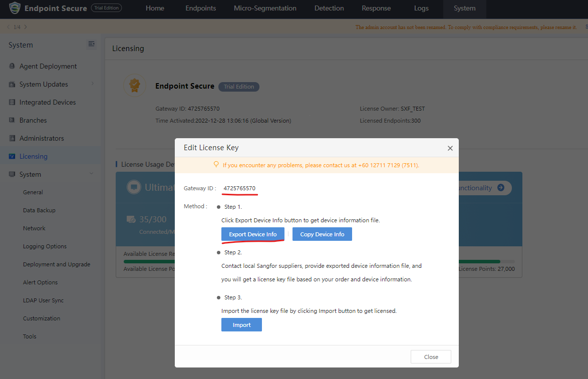
Task: Click the contact phone number notice
Action: (321, 165)
